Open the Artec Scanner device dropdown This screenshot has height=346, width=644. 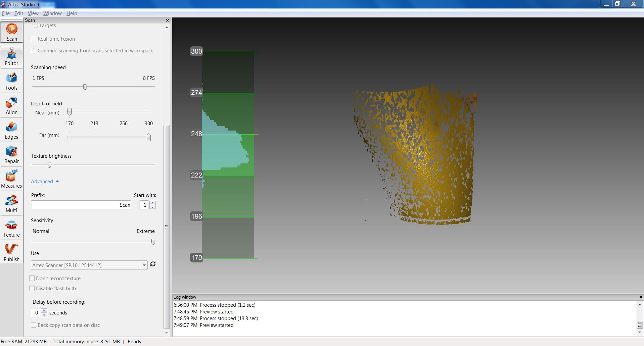[144, 265]
